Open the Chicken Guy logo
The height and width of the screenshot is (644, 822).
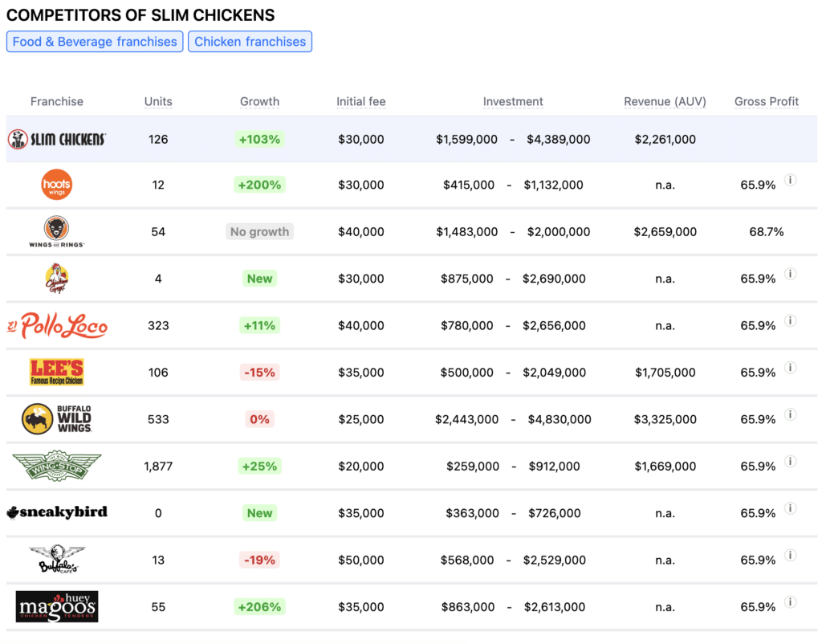tap(57, 279)
